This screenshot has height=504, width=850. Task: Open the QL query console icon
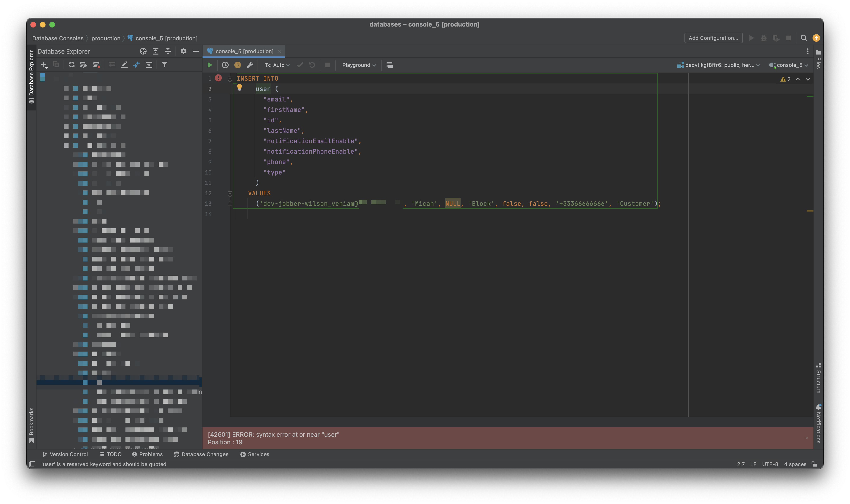(149, 64)
